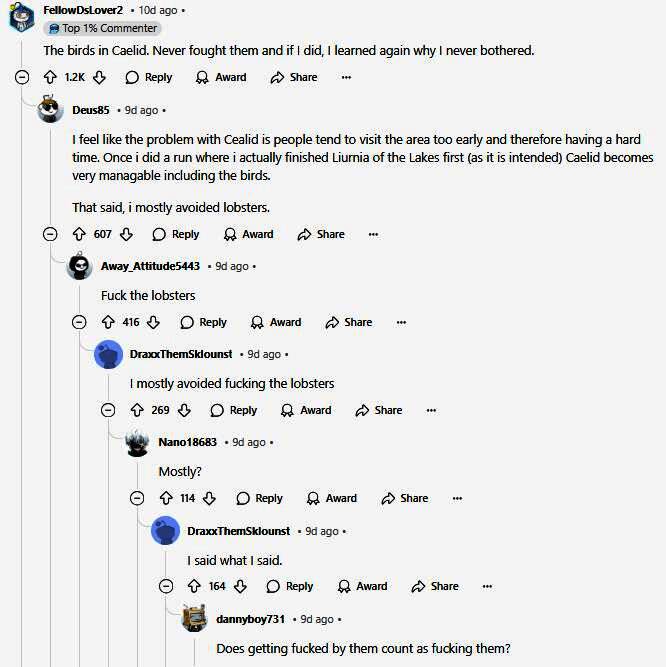Image resolution: width=666 pixels, height=667 pixels.
Task: Upvote Nano18683's 'Mostly?' comment
Action: (165, 498)
